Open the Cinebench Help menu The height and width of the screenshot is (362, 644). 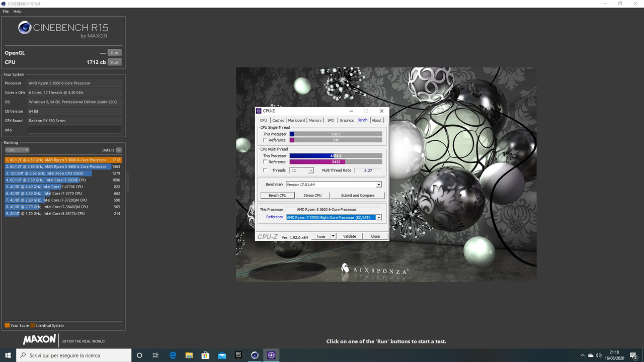(17, 12)
